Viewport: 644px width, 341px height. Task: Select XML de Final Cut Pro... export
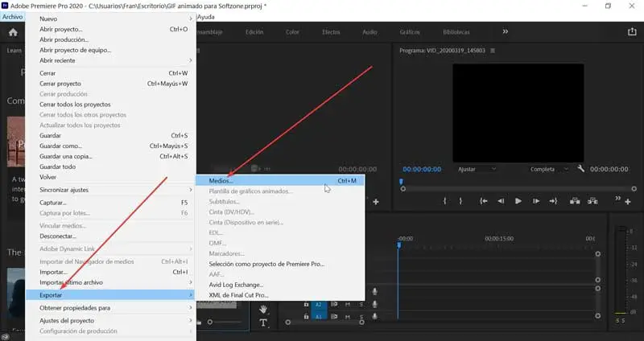pyautogui.click(x=280, y=295)
